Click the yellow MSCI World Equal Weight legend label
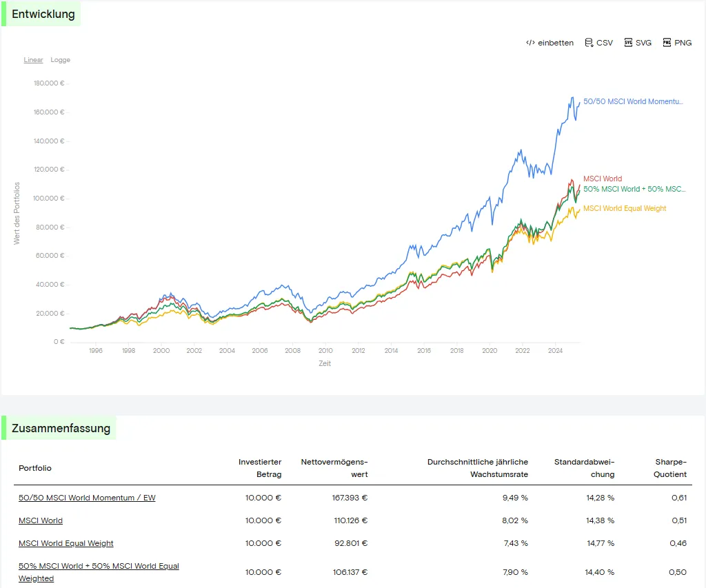This screenshot has height=588, width=706. pos(625,208)
